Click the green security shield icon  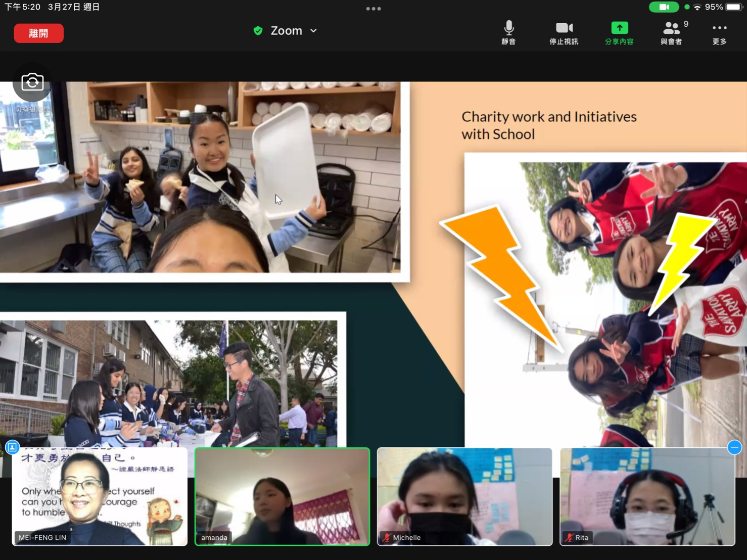(x=258, y=31)
